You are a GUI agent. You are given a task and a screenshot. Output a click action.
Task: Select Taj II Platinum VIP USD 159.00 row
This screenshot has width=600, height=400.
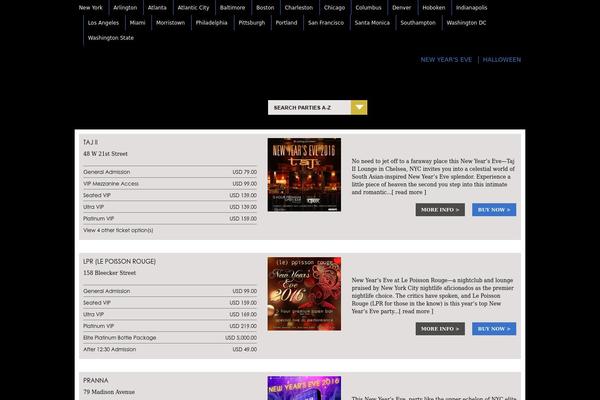(170, 219)
